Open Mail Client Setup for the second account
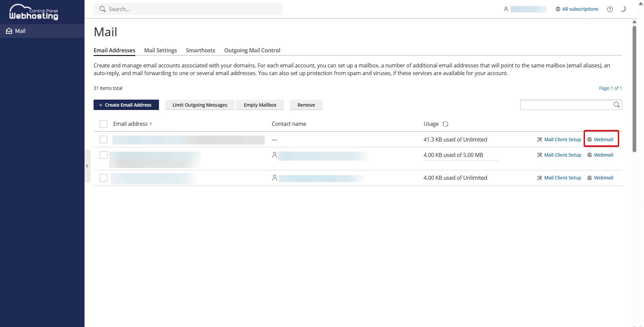Image resolution: width=644 pixels, height=327 pixels. tap(562, 155)
